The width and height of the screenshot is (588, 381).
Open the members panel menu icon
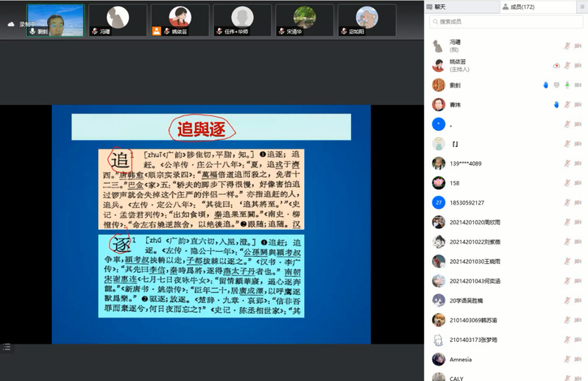(581, 7)
